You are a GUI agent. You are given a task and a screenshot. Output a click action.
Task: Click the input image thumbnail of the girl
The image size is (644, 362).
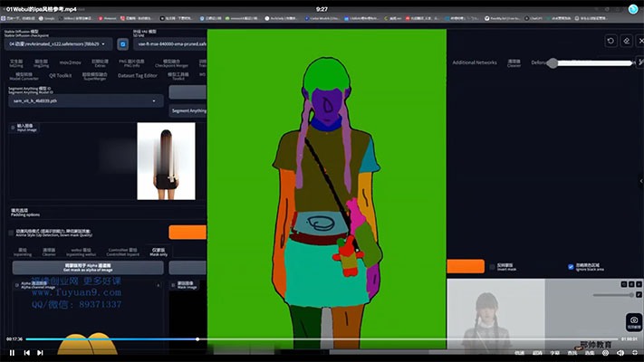coord(166,160)
